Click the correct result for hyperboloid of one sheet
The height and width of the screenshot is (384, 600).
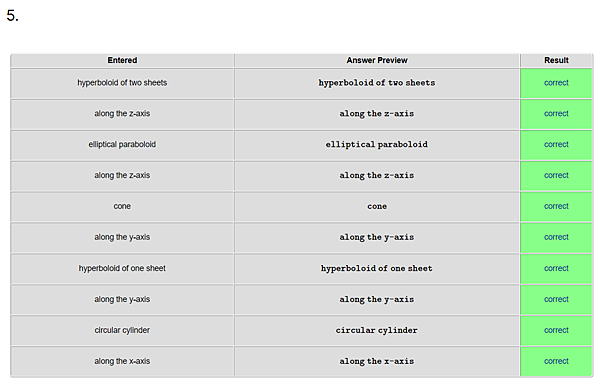[556, 268]
